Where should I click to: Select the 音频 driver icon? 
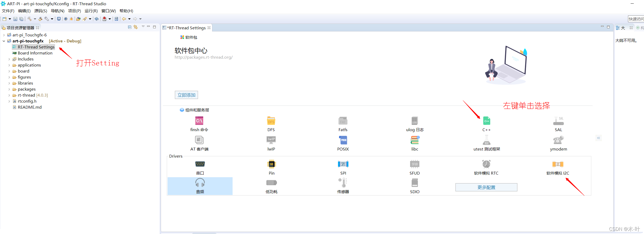(200, 182)
